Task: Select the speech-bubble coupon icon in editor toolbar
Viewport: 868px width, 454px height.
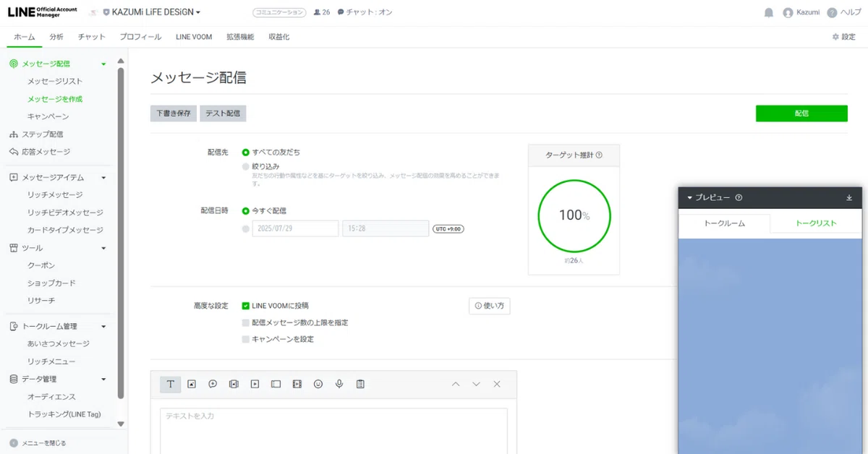Action: click(213, 384)
